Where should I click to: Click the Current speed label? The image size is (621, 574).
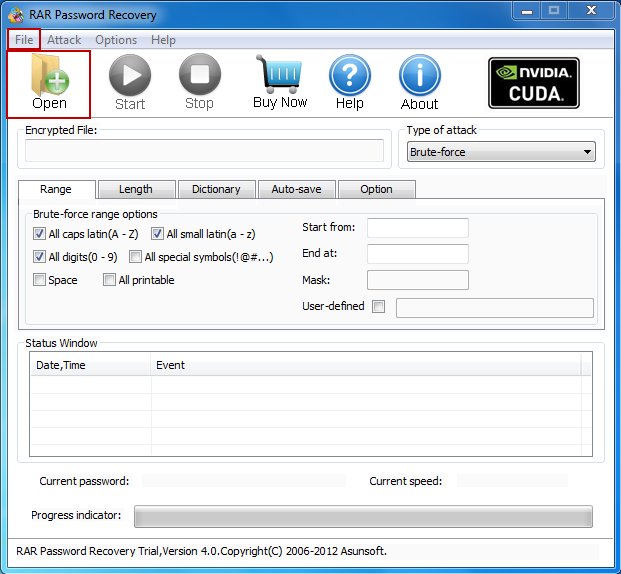pos(406,481)
